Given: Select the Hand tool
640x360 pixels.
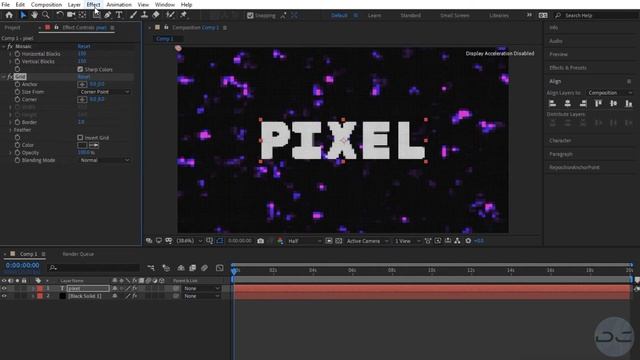Looking at the screenshot, I should coord(34,15).
